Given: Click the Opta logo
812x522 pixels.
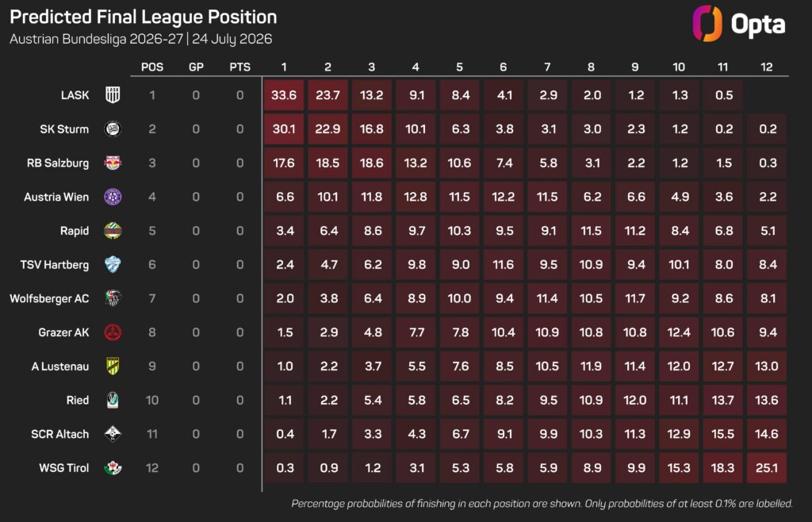Looking at the screenshot, I should tap(739, 24).
